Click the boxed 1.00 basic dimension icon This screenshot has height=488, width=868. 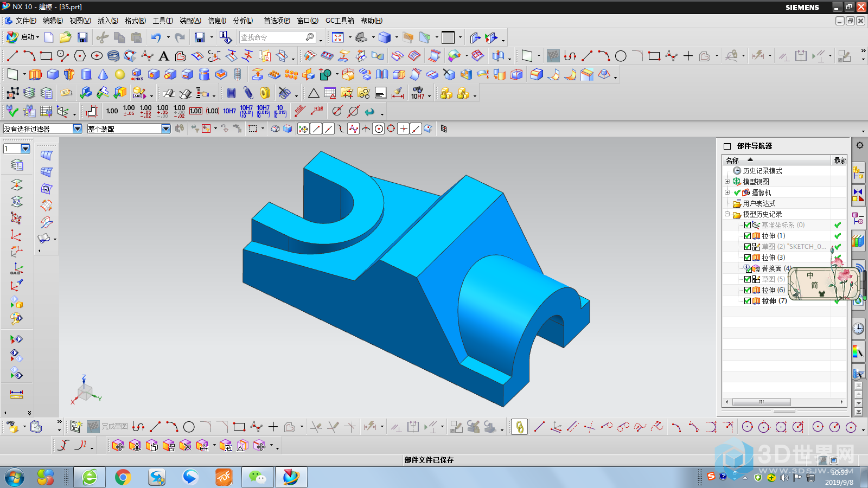[196, 111]
